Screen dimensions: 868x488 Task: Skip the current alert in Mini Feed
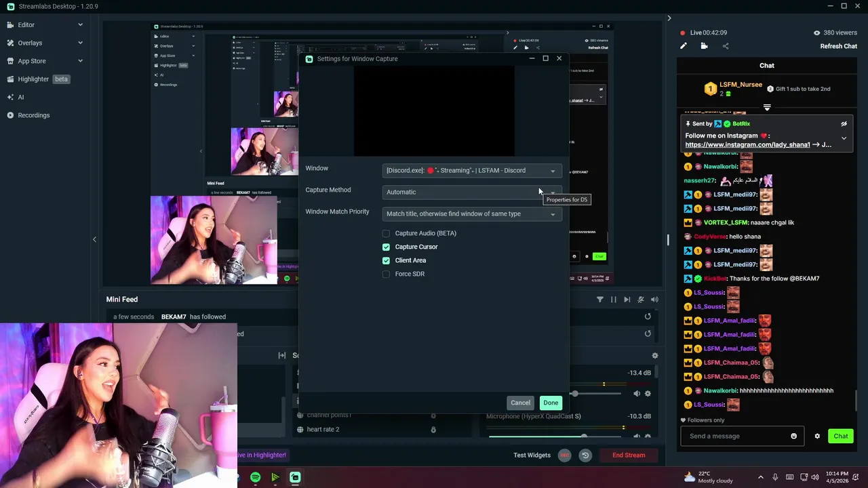click(x=627, y=300)
